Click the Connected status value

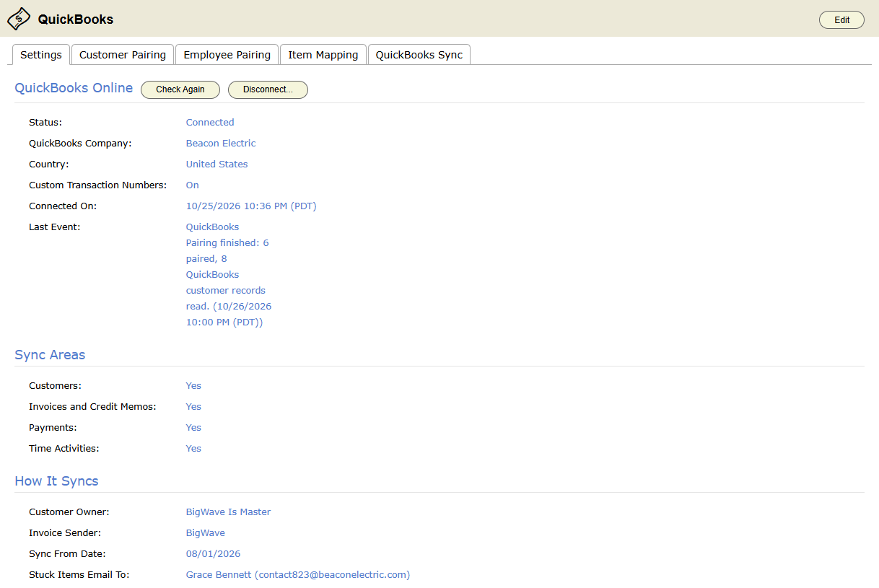click(x=210, y=123)
